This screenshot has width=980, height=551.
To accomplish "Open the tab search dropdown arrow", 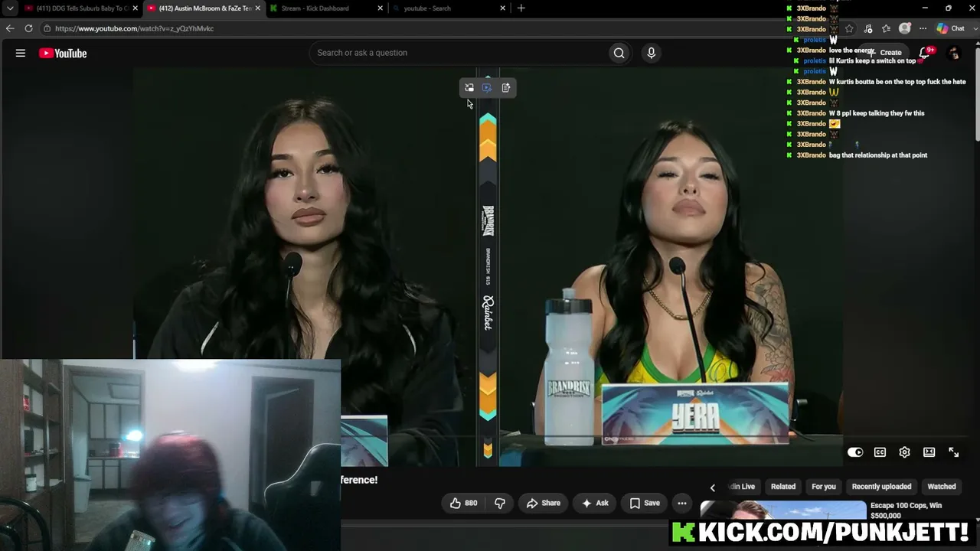I will 10,8.
